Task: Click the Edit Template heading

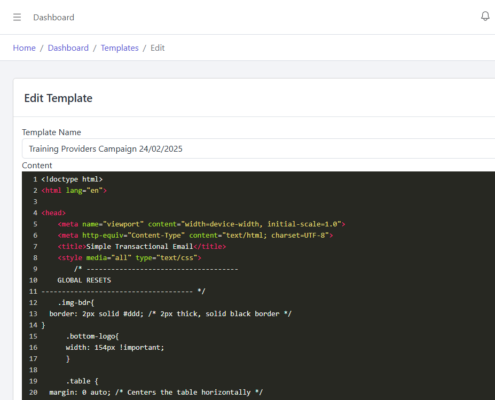Action: click(58, 98)
